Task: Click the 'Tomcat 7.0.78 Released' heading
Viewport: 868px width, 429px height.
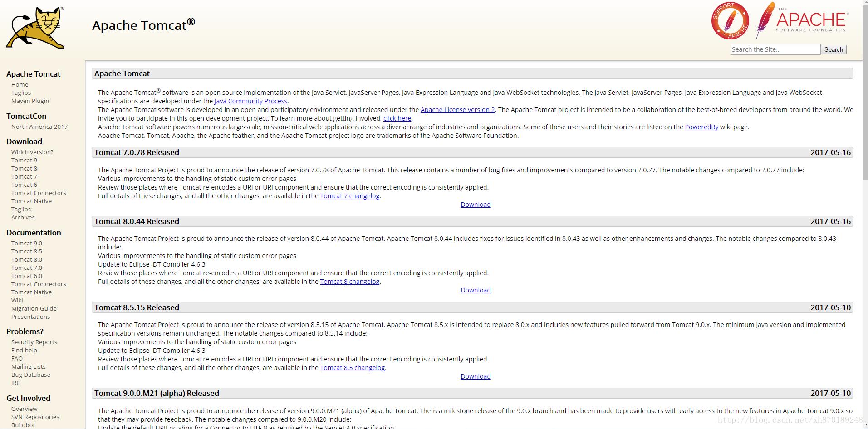Action: [x=137, y=152]
